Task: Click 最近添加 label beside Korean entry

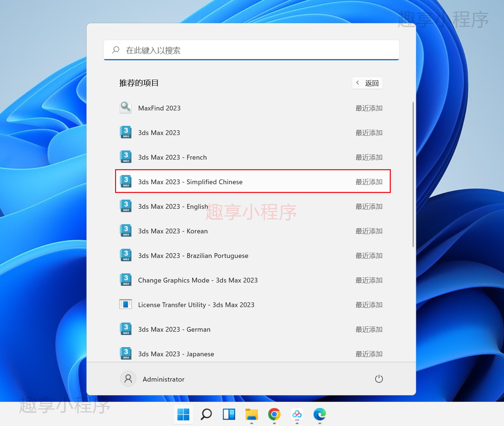Action: coord(369,231)
